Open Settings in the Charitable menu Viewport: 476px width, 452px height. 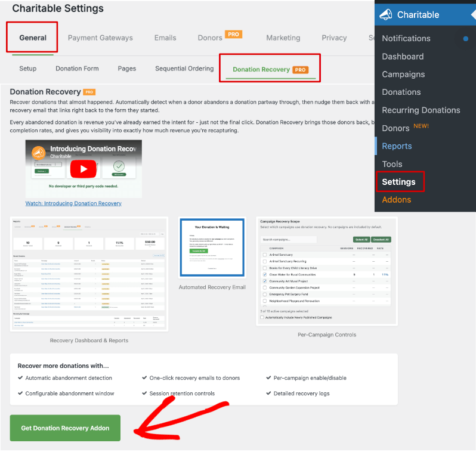pyautogui.click(x=398, y=182)
